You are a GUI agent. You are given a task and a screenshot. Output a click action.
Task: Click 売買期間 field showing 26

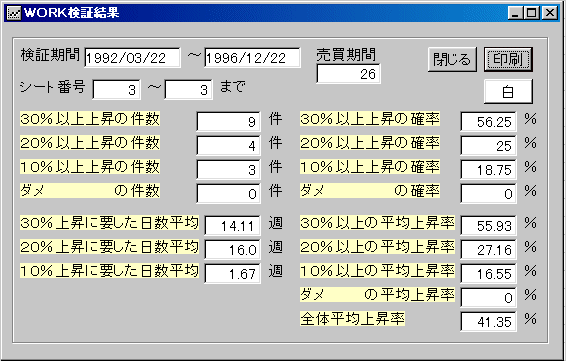click(x=348, y=74)
